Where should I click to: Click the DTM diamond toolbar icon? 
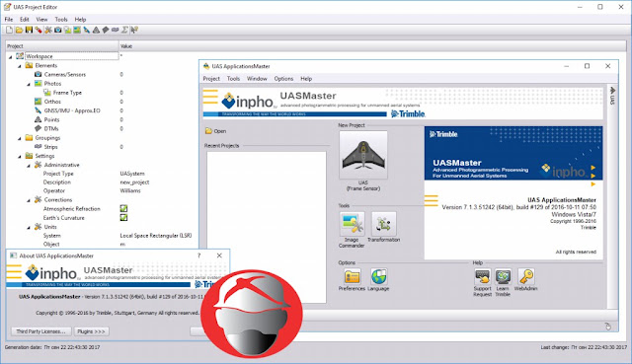pyautogui.click(x=106, y=30)
